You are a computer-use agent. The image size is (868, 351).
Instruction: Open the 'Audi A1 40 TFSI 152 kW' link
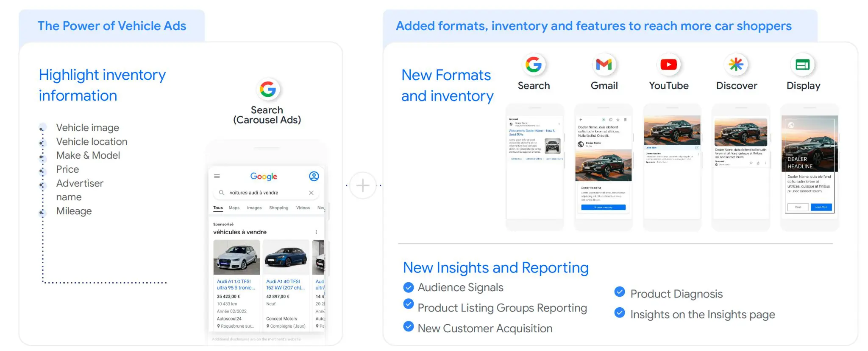coord(285,285)
